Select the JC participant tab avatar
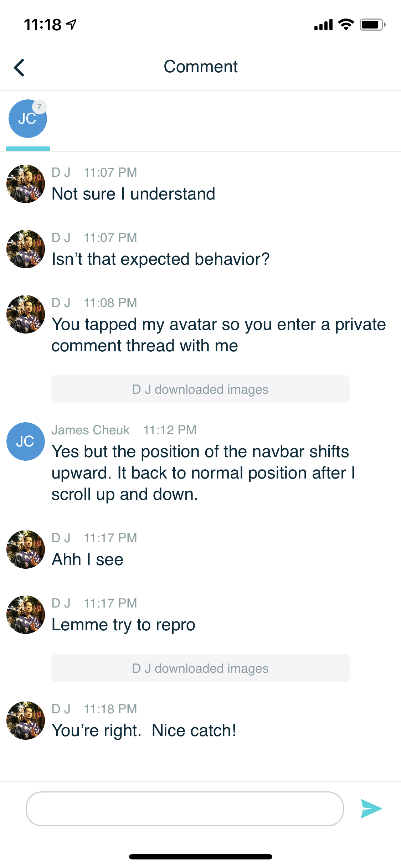 point(27,119)
